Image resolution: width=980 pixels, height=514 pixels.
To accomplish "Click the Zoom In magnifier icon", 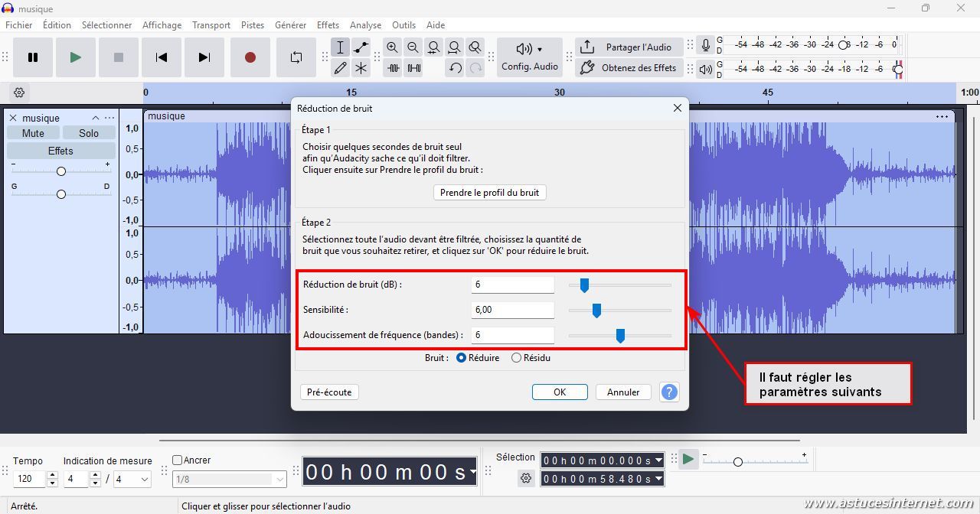I will [393, 47].
